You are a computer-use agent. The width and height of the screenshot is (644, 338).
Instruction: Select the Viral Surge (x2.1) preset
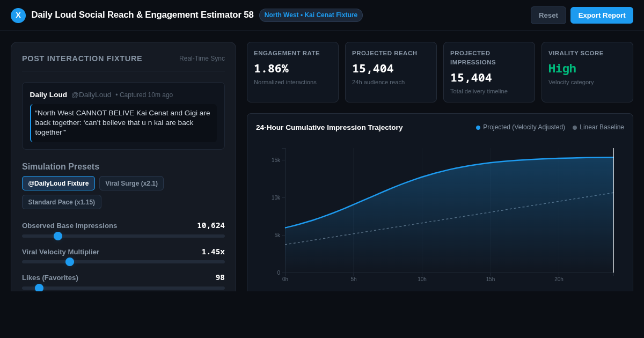click(x=131, y=183)
